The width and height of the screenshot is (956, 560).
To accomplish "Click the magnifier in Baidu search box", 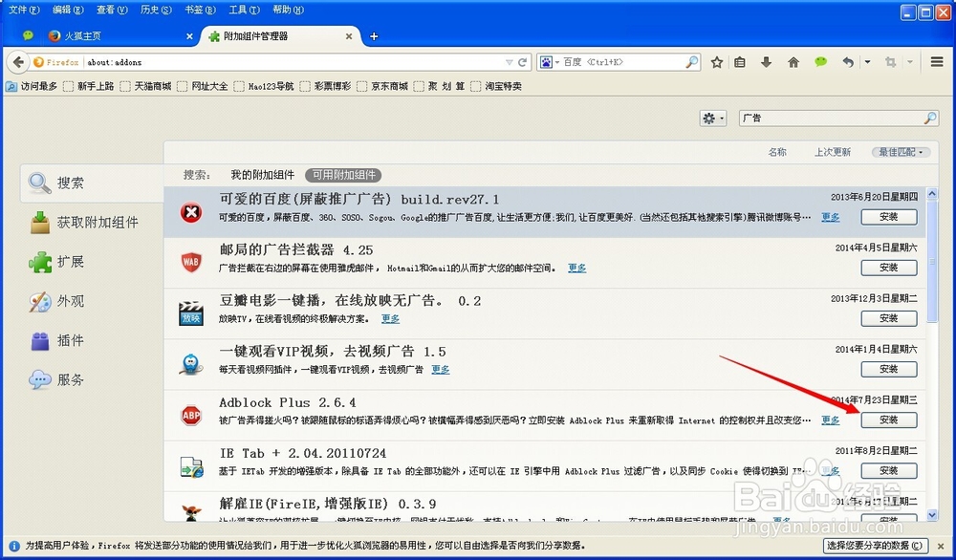I will [692, 61].
